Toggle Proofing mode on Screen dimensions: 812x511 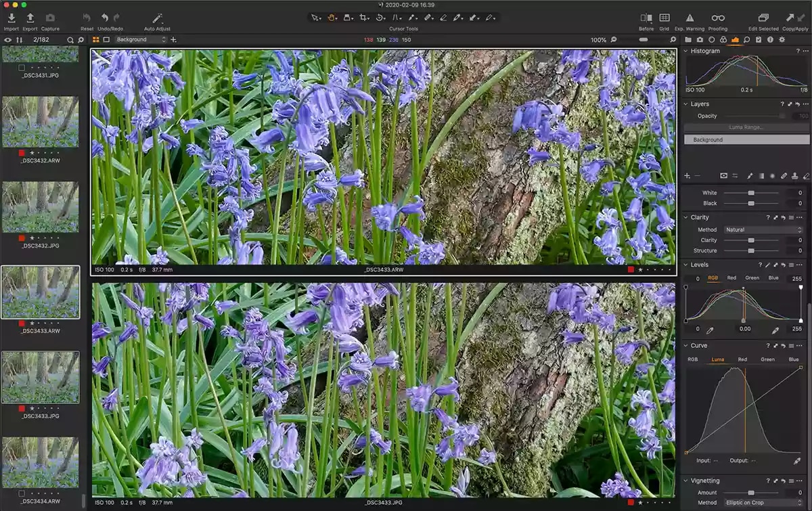click(717, 17)
